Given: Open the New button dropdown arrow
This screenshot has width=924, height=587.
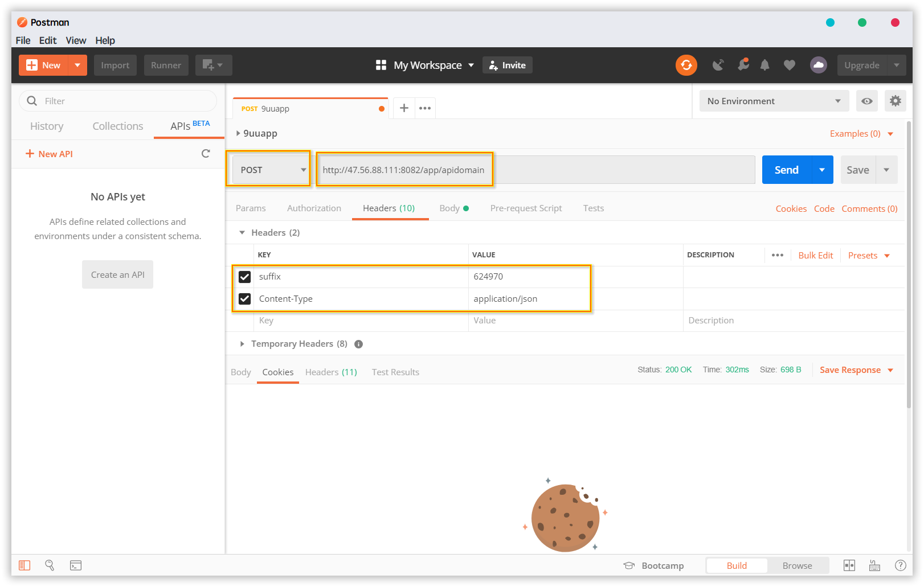Looking at the screenshot, I should pyautogui.click(x=77, y=65).
